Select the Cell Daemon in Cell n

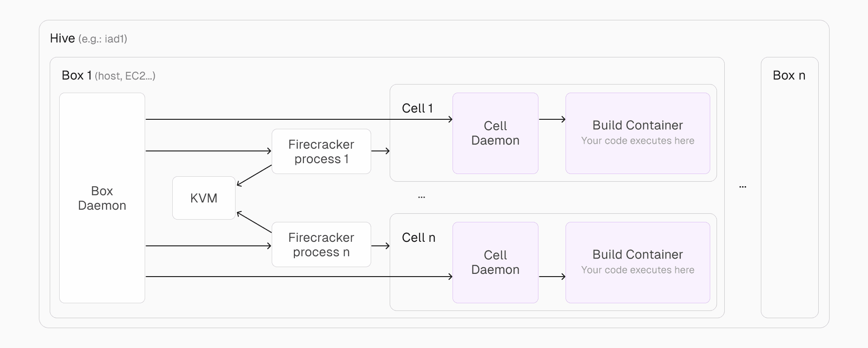(x=495, y=263)
